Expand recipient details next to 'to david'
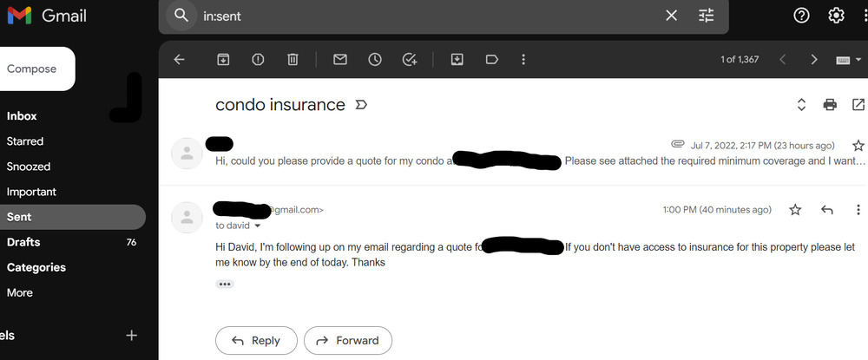 257,226
